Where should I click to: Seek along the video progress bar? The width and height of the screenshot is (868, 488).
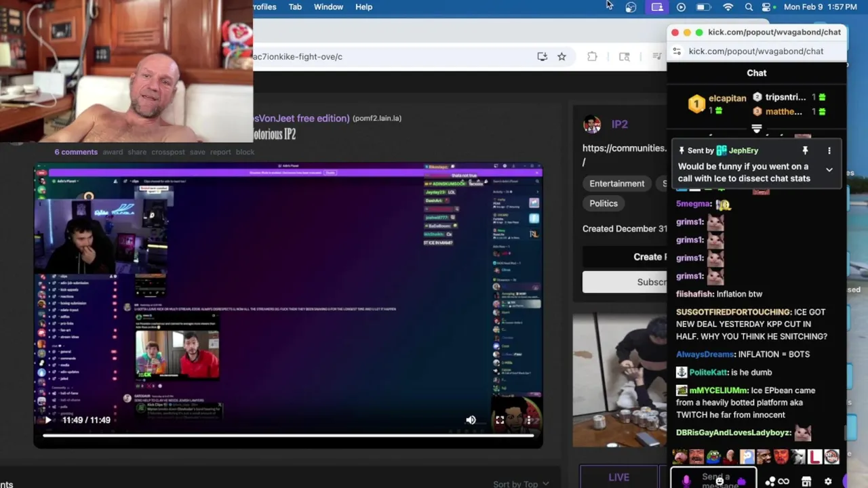pos(288,435)
